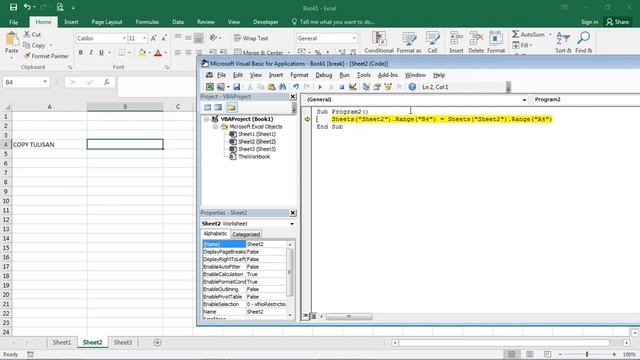Stop execution with the Reset square icon
Screen dimensions: 640x360
342,87
